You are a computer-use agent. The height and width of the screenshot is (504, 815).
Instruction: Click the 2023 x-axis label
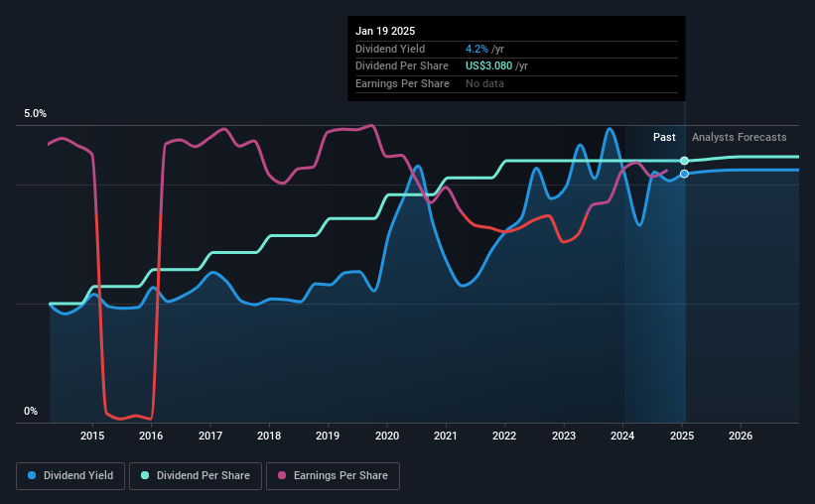(x=564, y=436)
